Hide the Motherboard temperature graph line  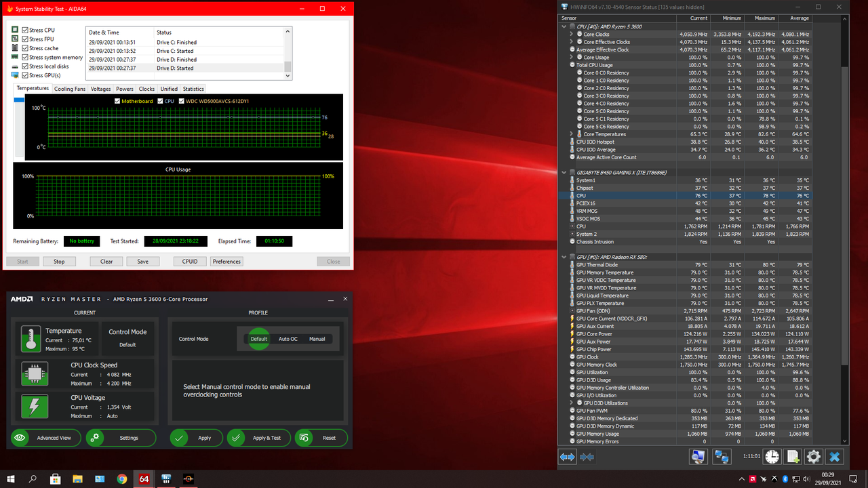tap(117, 101)
